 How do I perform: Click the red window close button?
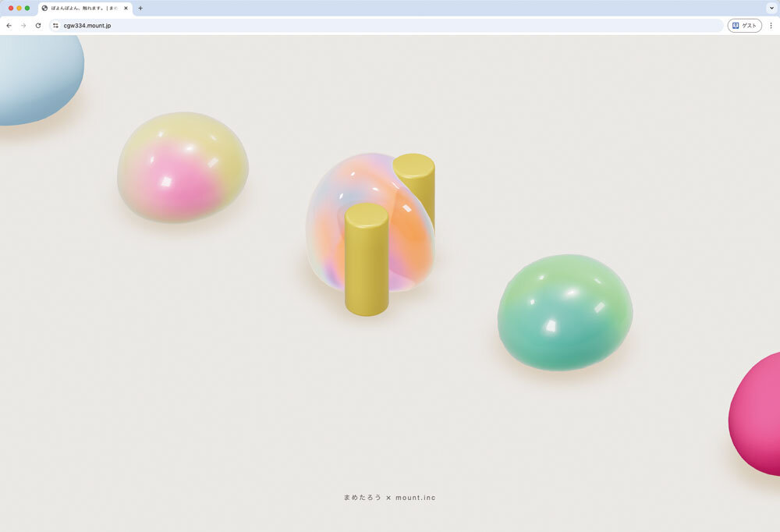tap(11, 8)
